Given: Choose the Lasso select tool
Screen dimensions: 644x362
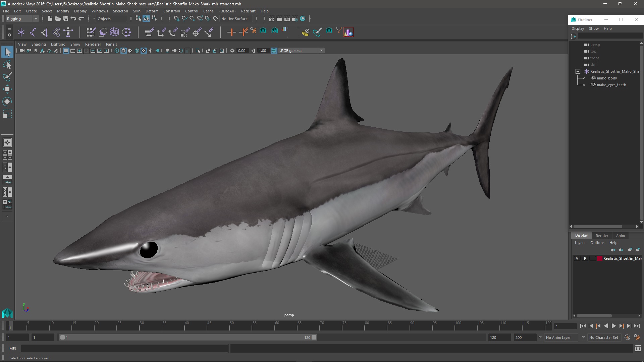Looking at the screenshot, I should click(x=7, y=64).
